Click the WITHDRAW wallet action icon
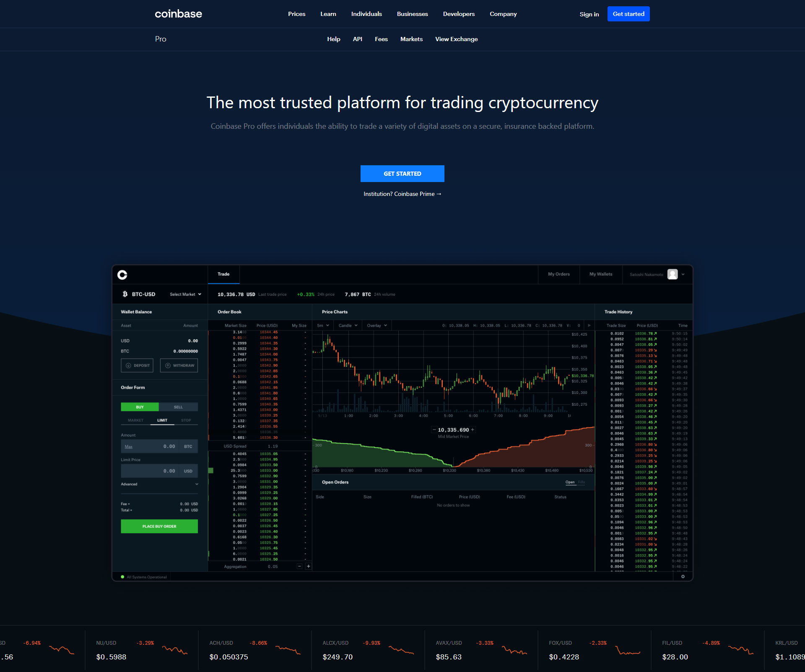 169,366
